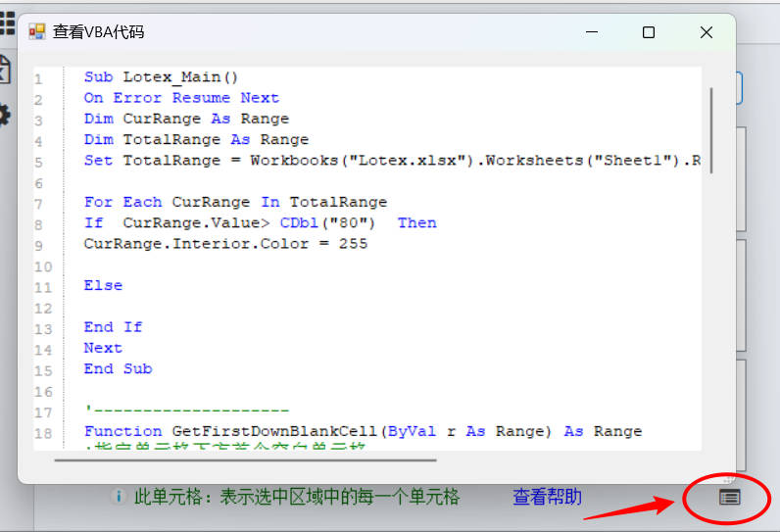Click the GetFirstDownBlankCell function declaration line

(x=363, y=431)
